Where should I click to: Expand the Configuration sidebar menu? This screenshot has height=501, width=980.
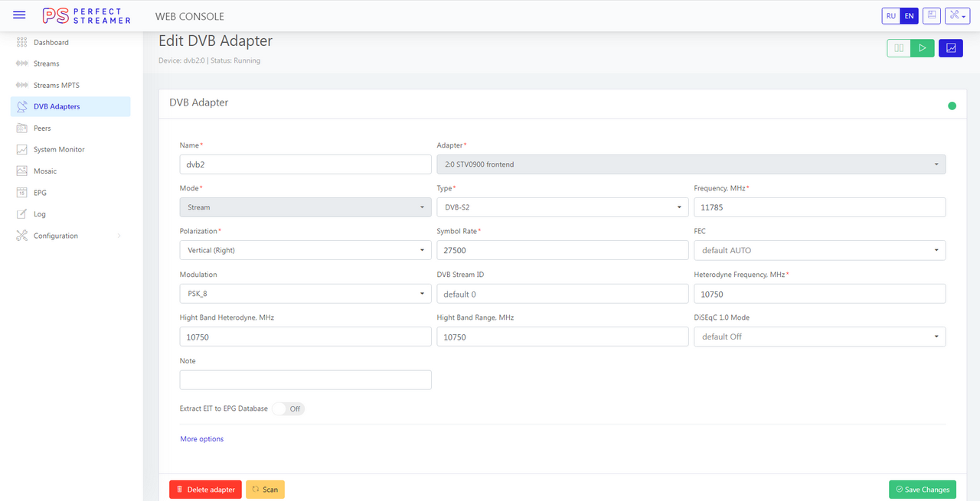coord(69,236)
